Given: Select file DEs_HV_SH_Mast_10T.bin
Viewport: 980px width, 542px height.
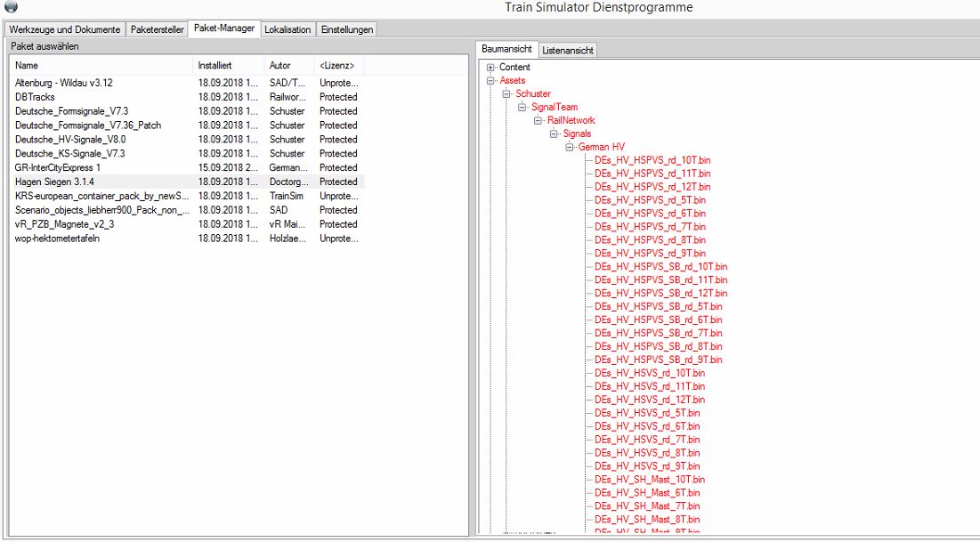Looking at the screenshot, I should 650,480.
